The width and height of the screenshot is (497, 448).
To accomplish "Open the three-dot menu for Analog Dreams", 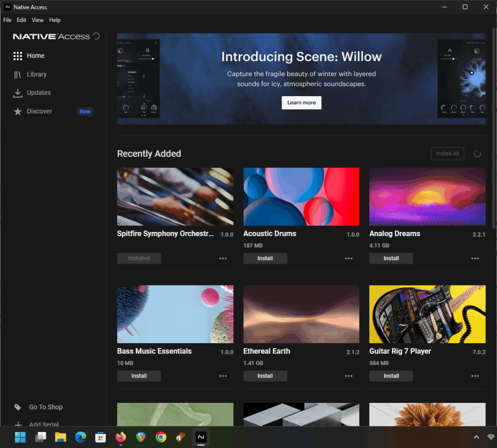I will tap(475, 259).
